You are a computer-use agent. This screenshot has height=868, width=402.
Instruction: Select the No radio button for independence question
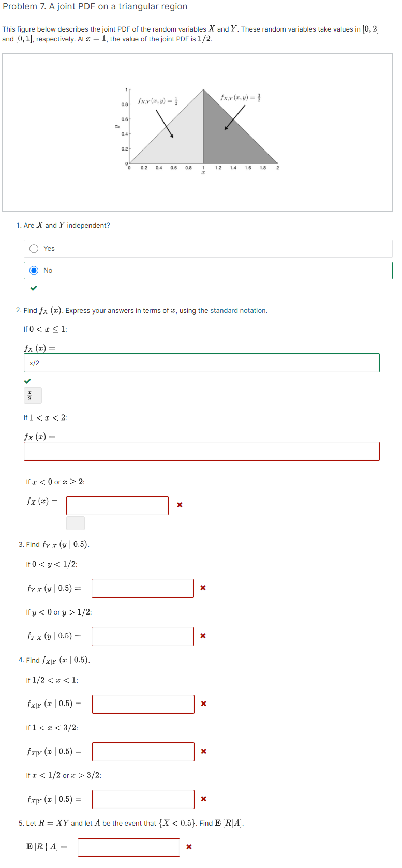pyautogui.click(x=34, y=270)
